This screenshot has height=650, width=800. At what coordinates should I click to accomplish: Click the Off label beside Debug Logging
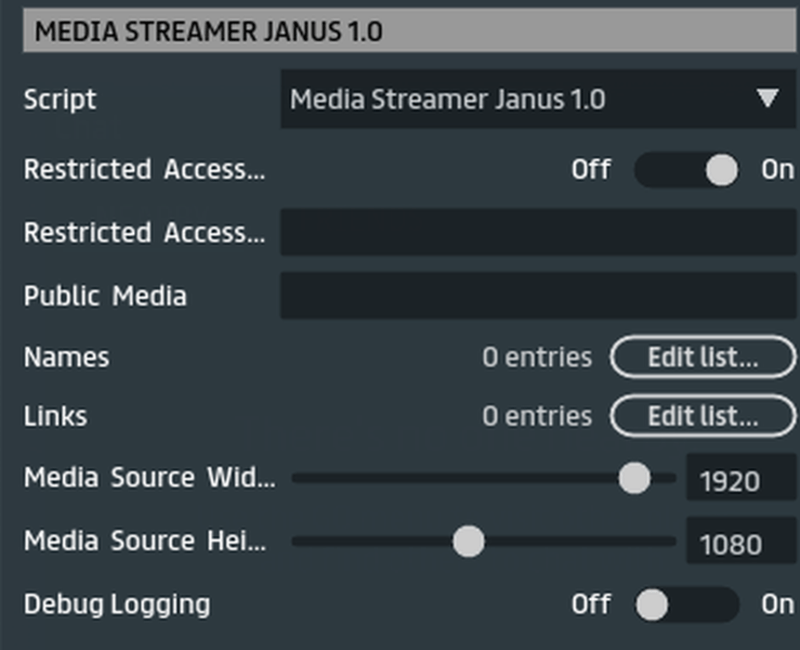pos(590,604)
